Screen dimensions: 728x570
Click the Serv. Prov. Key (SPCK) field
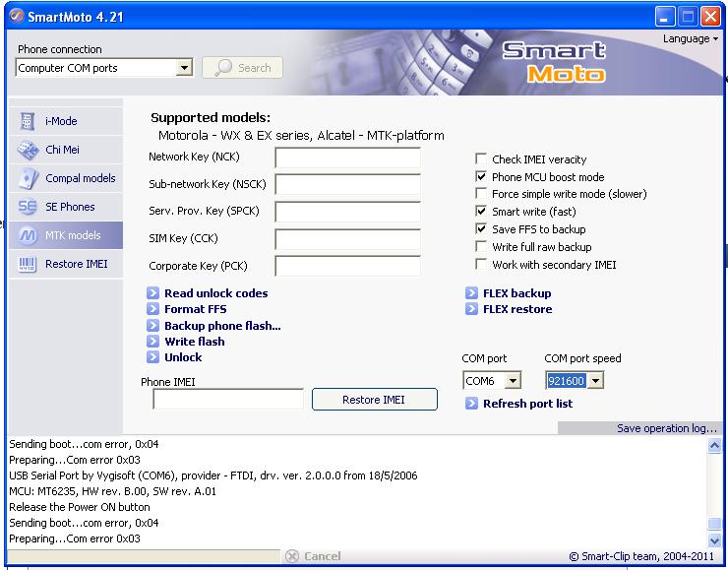pos(347,212)
